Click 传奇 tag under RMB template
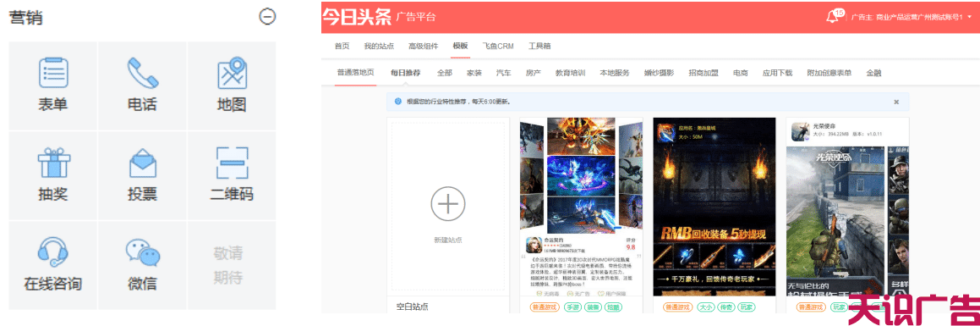 point(725,307)
